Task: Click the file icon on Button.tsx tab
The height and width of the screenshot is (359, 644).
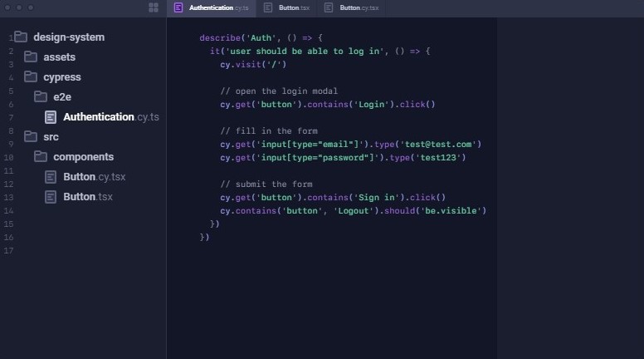Action: point(268,7)
